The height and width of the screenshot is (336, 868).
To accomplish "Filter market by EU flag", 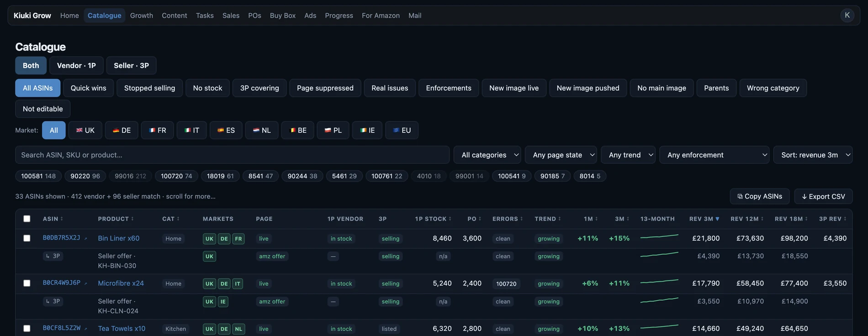I will pos(402,130).
